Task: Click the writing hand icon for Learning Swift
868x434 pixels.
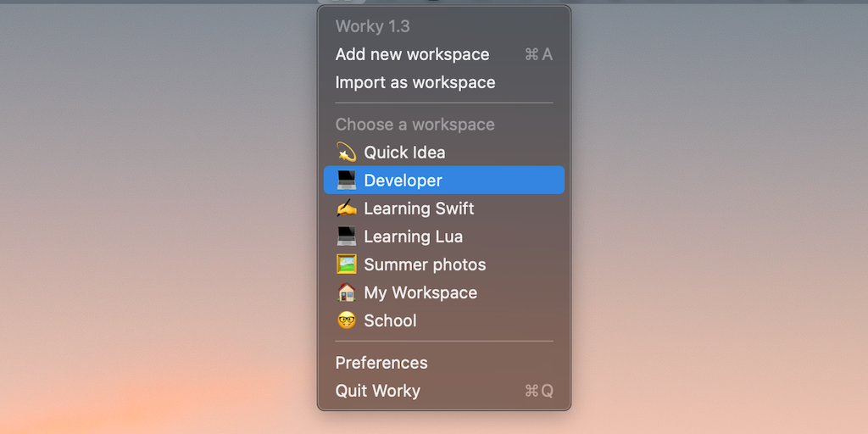Action: click(346, 209)
